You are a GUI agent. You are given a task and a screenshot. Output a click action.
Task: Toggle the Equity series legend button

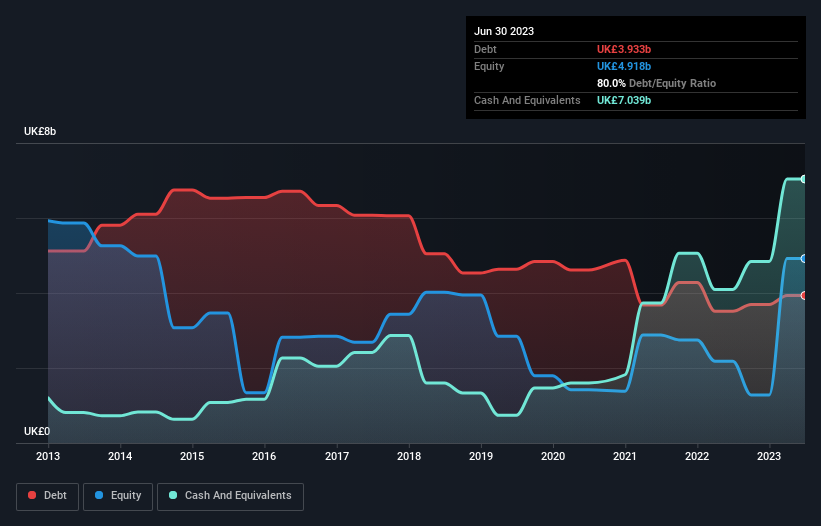(x=118, y=496)
